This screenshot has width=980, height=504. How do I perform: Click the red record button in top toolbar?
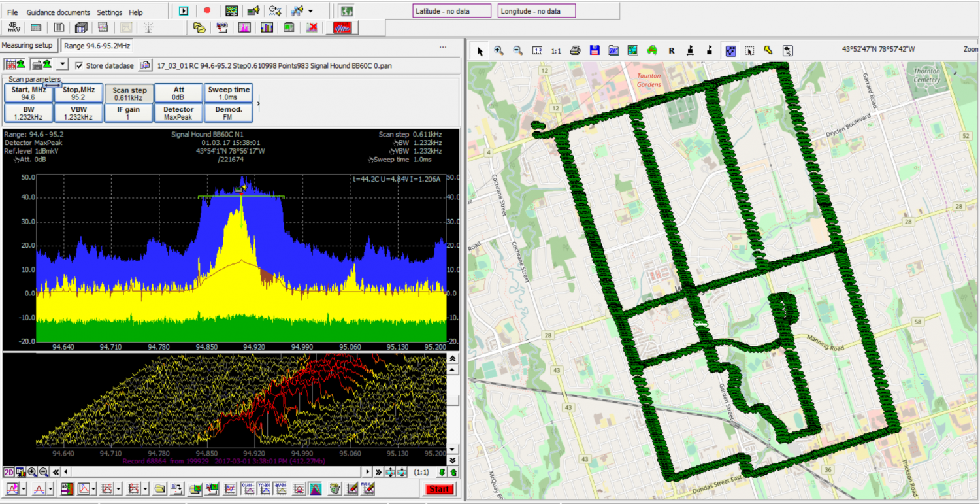207,11
